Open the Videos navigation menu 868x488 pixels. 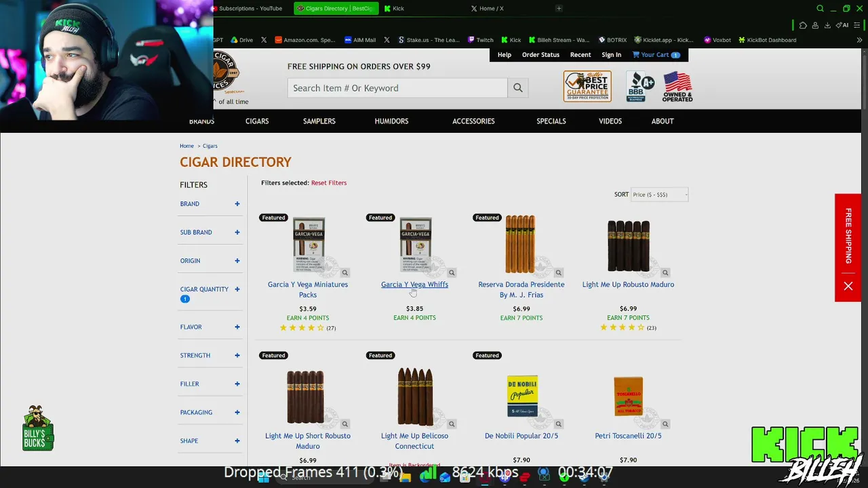tap(610, 121)
